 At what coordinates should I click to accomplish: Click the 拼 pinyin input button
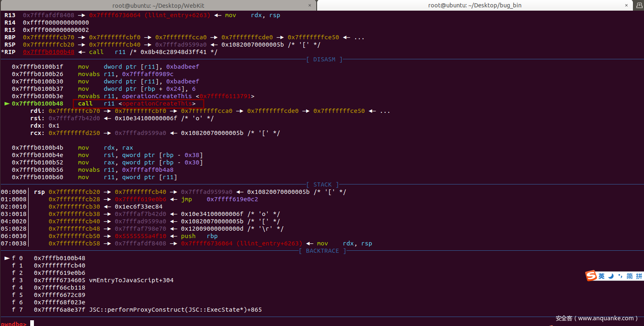639,277
